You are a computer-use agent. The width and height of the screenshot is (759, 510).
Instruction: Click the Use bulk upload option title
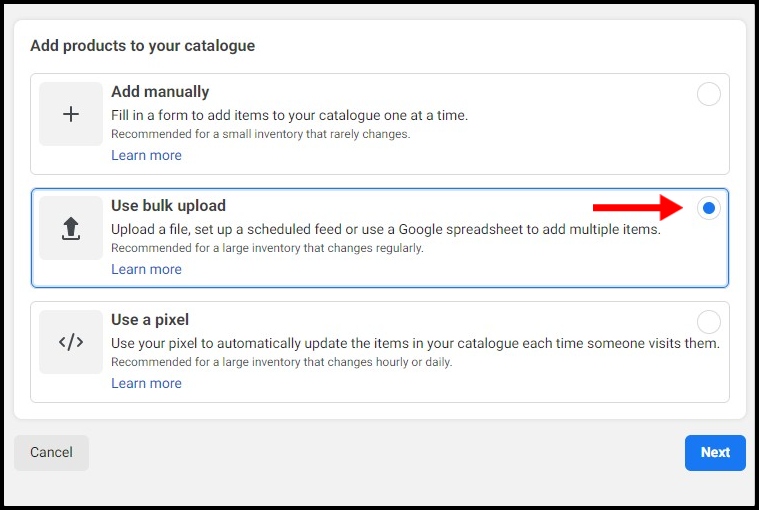click(168, 206)
